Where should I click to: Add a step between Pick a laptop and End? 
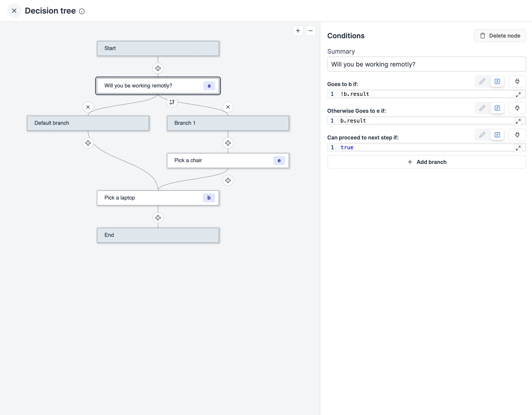[158, 218]
